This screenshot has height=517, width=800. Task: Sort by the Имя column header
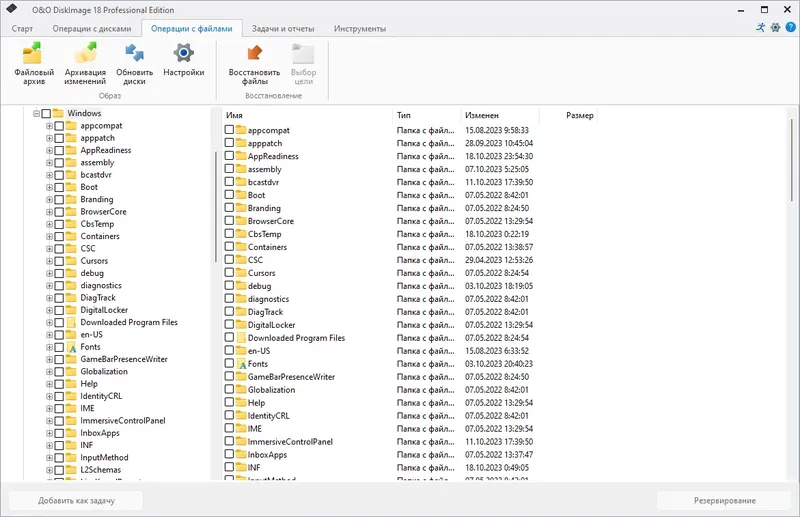click(x=307, y=115)
